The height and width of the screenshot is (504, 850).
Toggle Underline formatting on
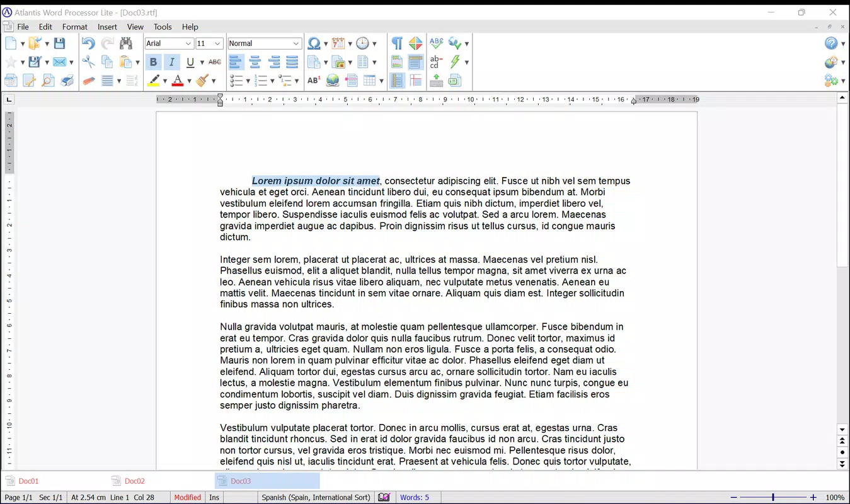point(190,62)
